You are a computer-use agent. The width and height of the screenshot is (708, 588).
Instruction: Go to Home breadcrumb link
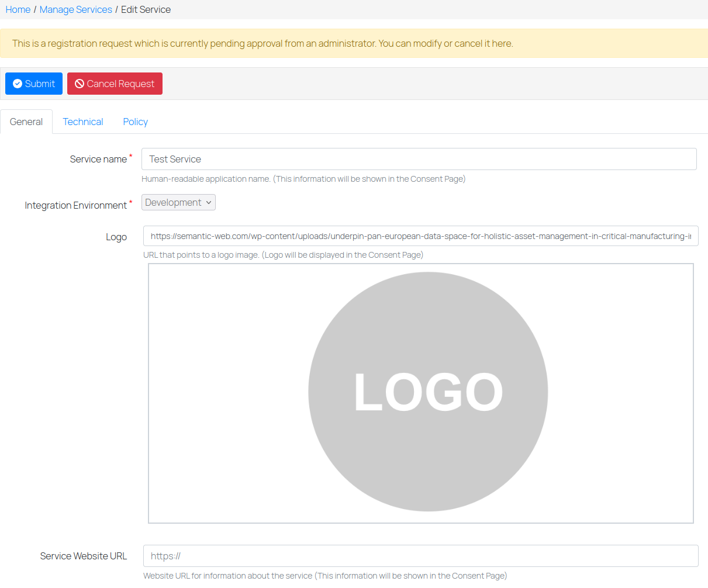click(x=18, y=9)
